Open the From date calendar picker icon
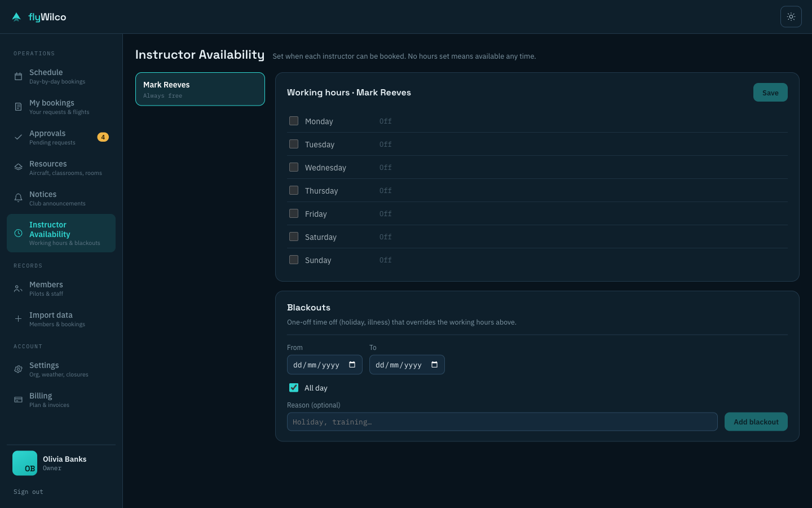This screenshot has width=812, height=508. (x=352, y=365)
